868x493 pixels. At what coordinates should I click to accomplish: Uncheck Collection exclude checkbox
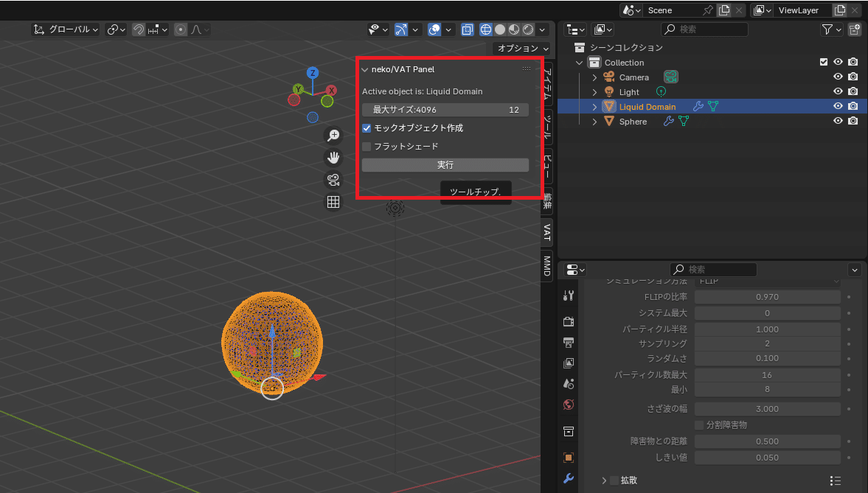tap(824, 62)
